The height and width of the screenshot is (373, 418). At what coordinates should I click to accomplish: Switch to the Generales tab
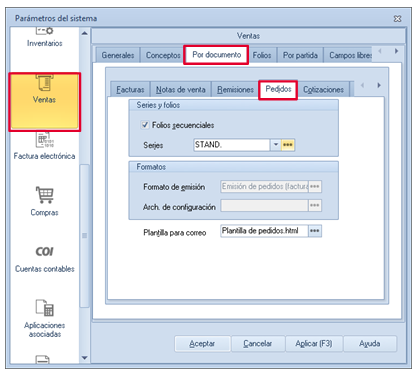[x=118, y=55]
